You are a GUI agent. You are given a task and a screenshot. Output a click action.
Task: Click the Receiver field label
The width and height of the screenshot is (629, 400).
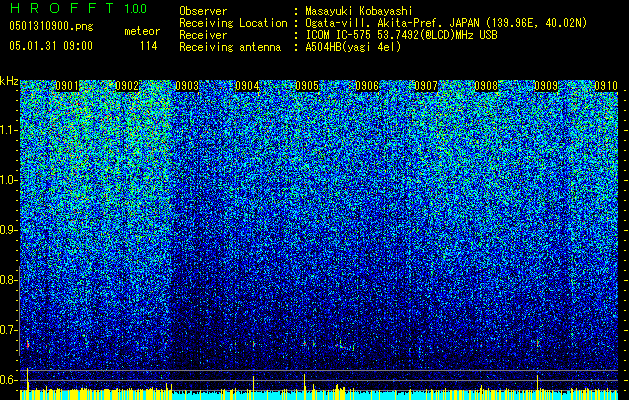203,35
